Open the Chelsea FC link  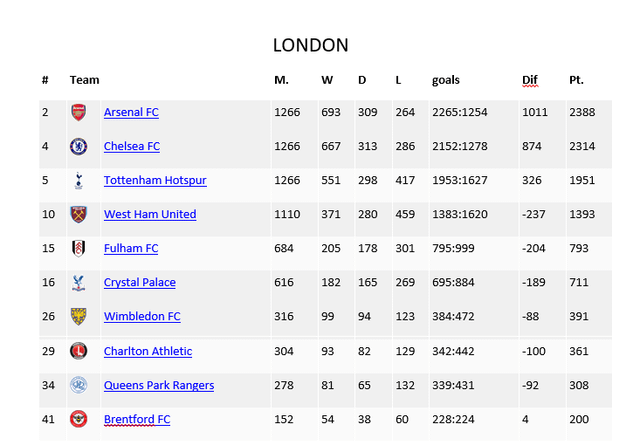132,146
